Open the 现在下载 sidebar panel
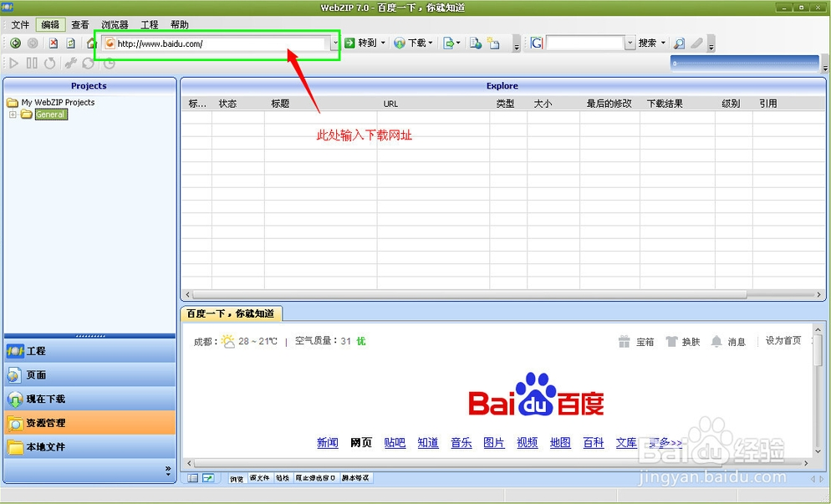 pyautogui.click(x=89, y=399)
